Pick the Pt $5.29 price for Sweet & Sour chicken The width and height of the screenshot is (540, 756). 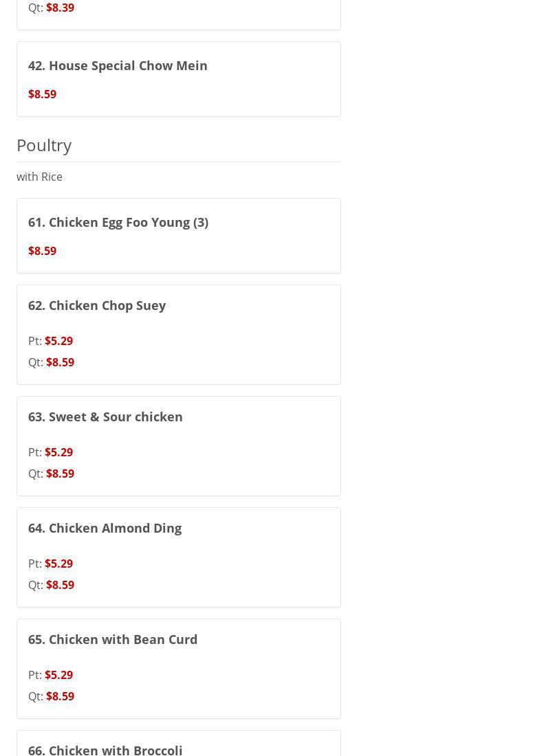[58, 452]
